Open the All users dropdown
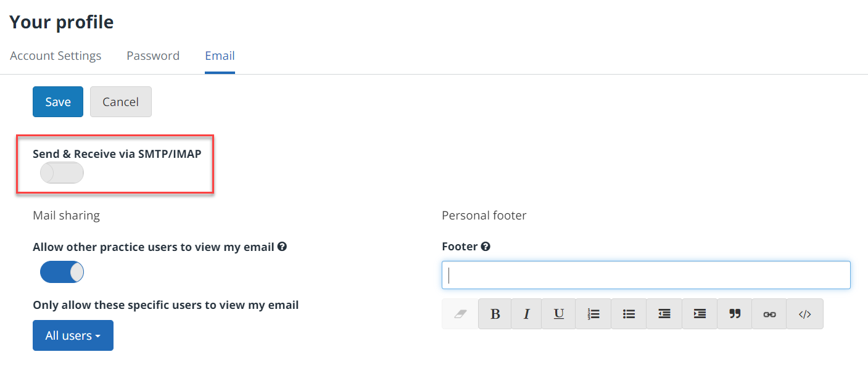Image resolution: width=868 pixels, height=365 pixels. [x=73, y=335]
